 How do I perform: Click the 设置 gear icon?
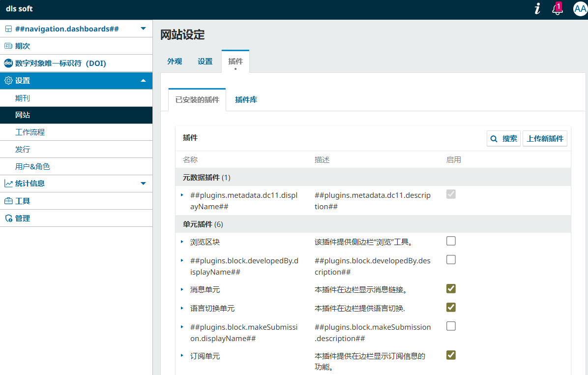click(x=8, y=80)
